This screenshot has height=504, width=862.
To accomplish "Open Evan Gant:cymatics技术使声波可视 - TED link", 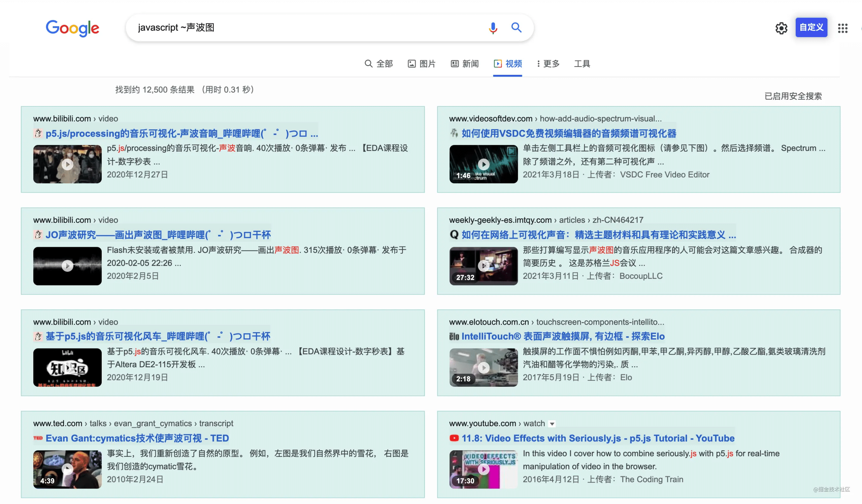I will 137,438.
